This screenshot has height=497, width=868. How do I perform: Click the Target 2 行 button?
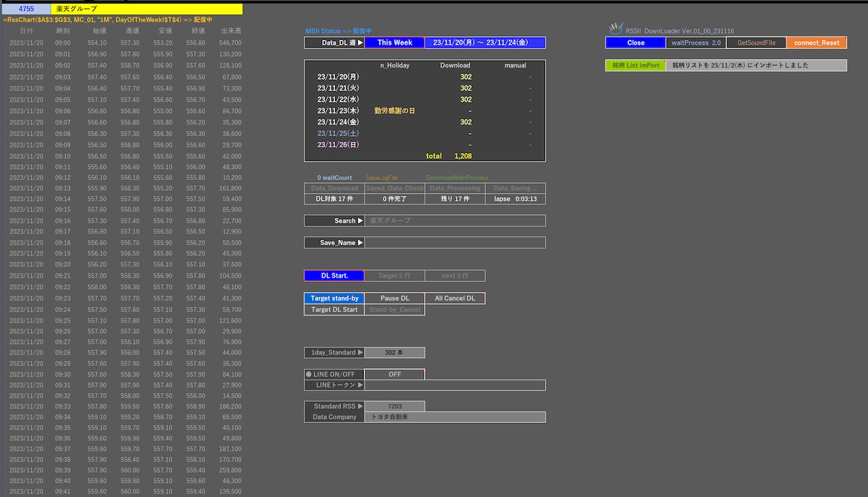point(395,276)
